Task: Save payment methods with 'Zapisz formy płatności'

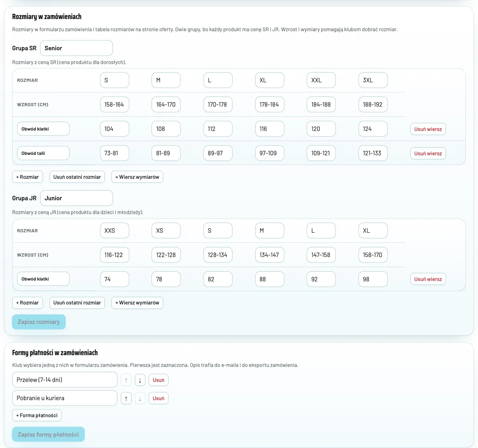Action: coord(48,434)
